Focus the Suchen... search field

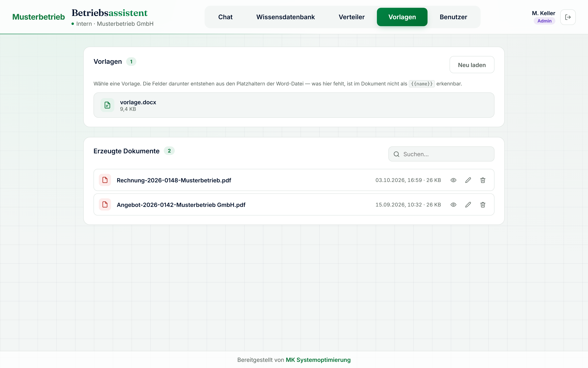click(441, 154)
